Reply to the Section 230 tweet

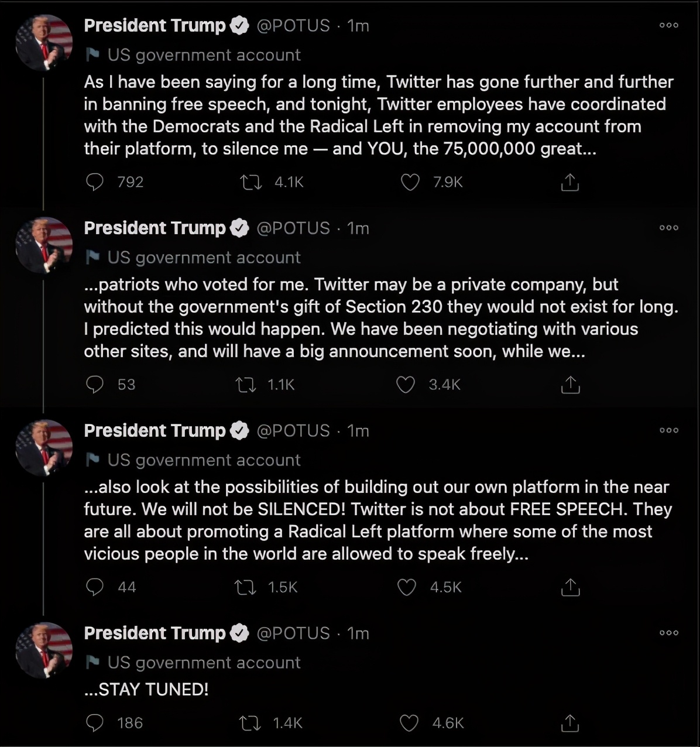[95, 385]
